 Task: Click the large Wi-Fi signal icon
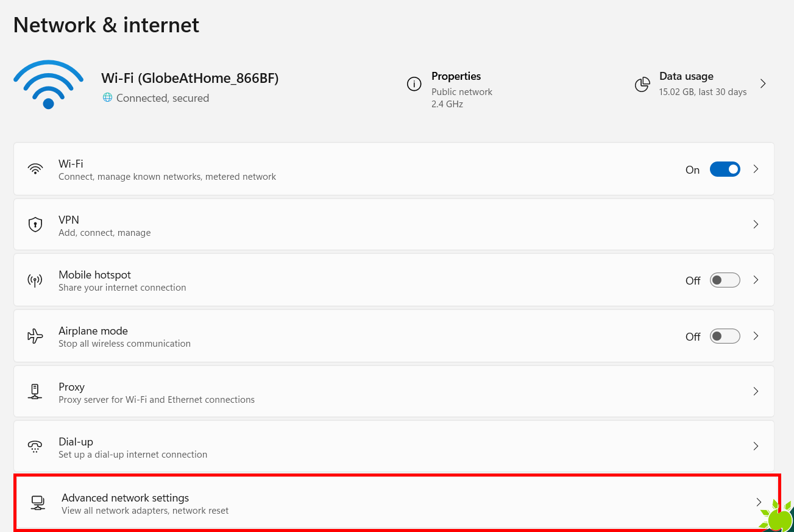48,85
